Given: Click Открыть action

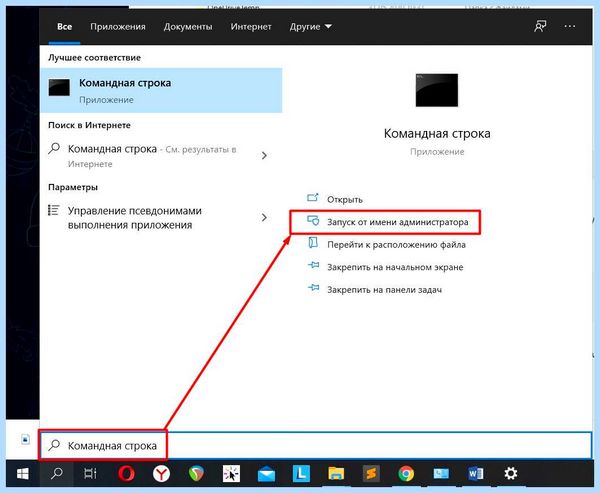Looking at the screenshot, I should click(x=345, y=199).
